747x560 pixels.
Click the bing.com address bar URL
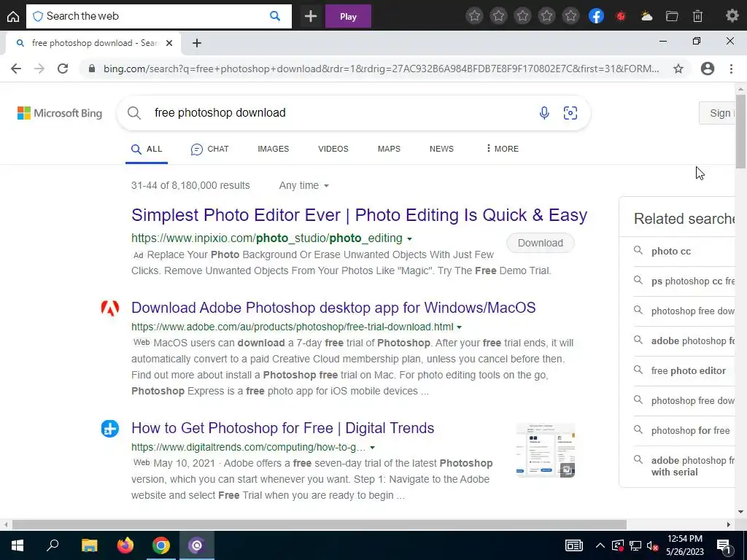[381, 69]
